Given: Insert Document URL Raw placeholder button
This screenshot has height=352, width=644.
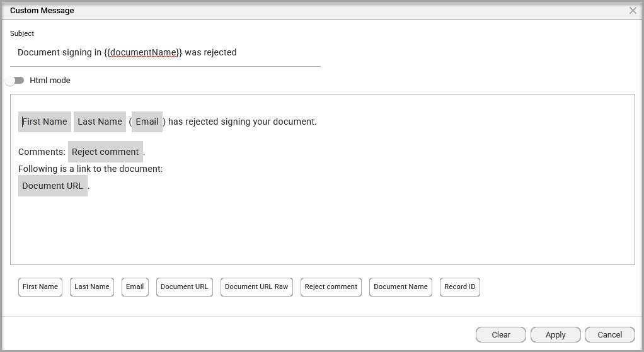Looking at the screenshot, I should coord(256,287).
